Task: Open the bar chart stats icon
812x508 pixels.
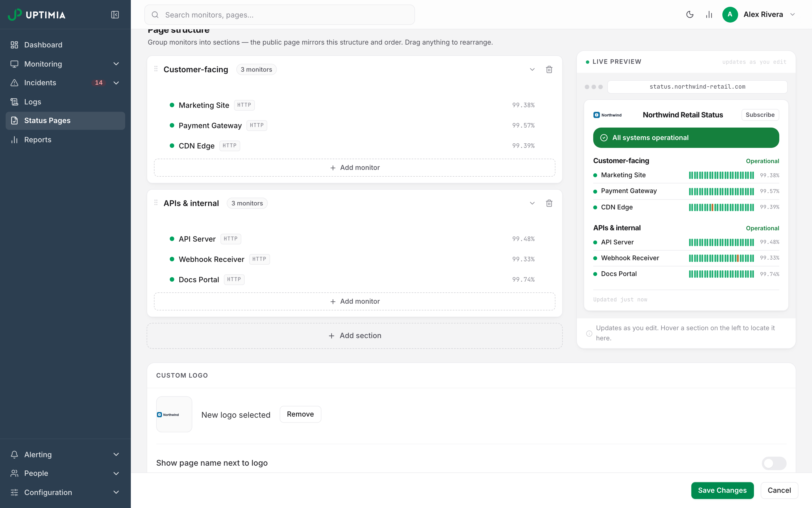Action: 709,14
